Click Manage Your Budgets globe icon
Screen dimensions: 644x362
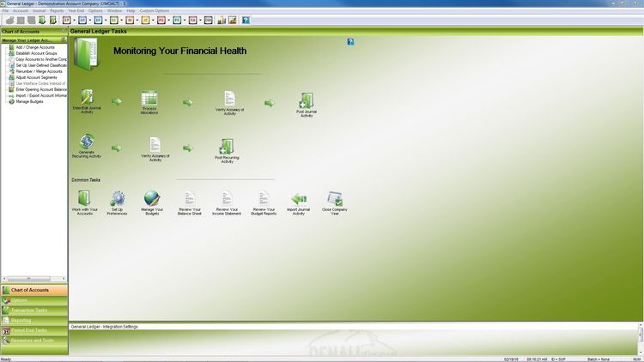[x=152, y=199]
